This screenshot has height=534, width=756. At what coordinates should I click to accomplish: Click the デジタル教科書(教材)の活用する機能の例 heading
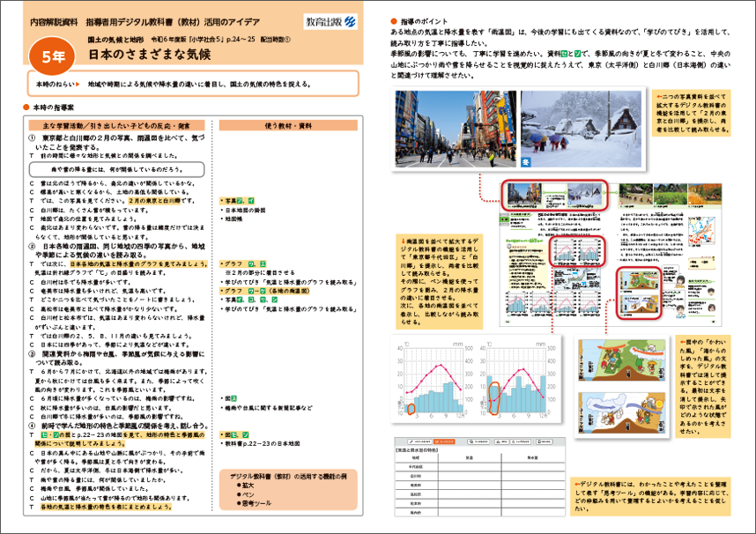pos(288,476)
